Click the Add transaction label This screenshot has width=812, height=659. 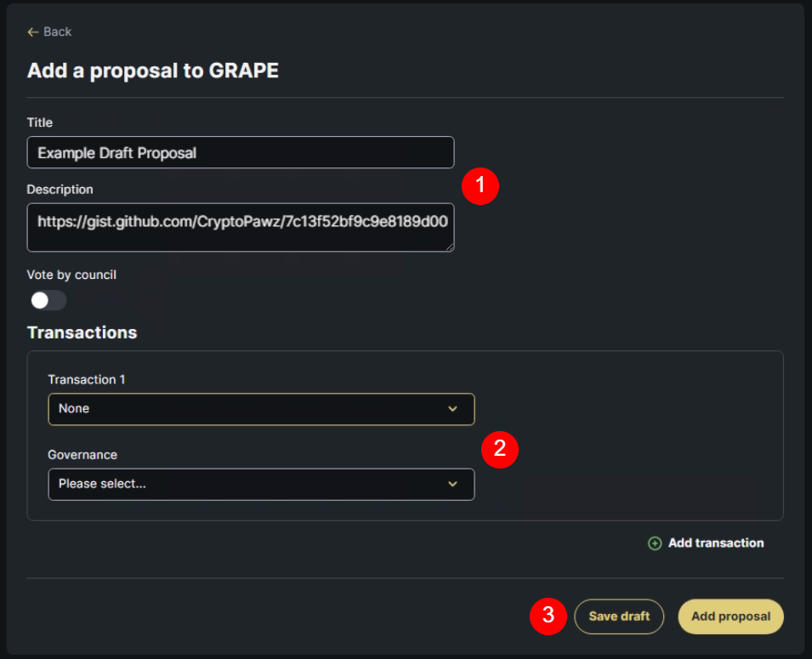(716, 543)
